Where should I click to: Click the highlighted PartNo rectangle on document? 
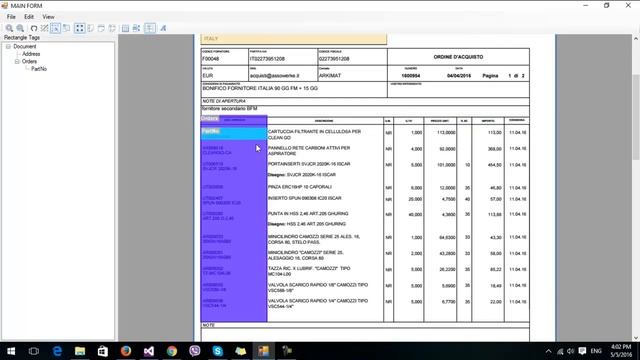point(234,133)
